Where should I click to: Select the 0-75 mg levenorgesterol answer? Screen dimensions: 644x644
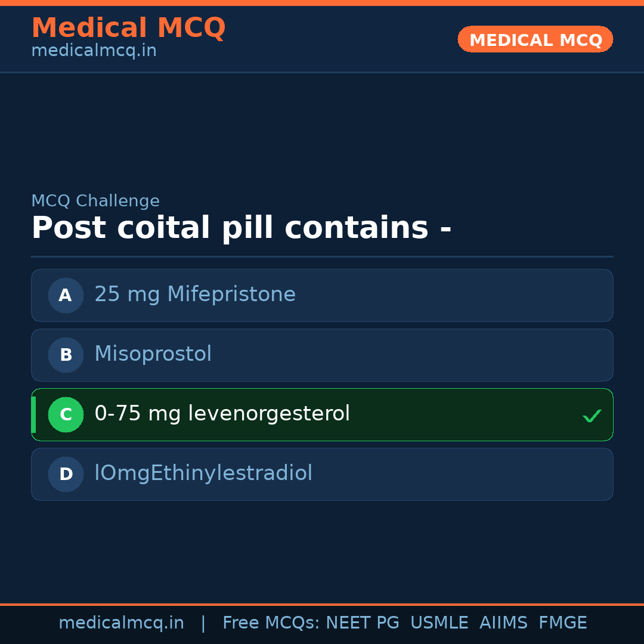pos(222,414)
